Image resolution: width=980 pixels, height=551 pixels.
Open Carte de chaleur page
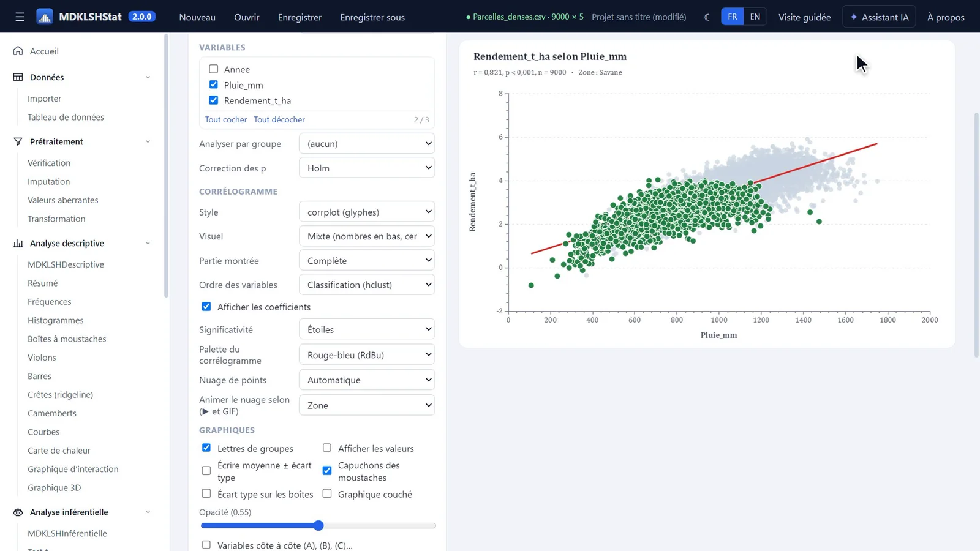pyautogui.click(x=59, y=450)
